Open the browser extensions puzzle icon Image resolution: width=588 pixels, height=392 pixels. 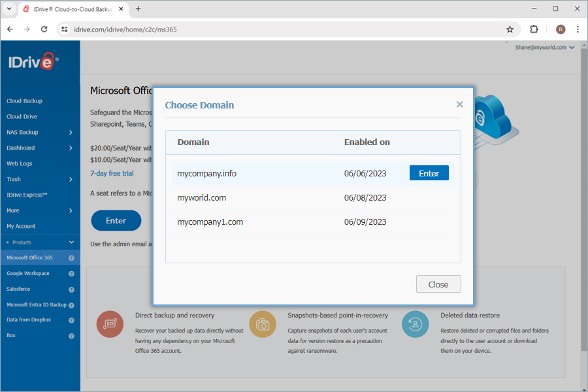534,29
